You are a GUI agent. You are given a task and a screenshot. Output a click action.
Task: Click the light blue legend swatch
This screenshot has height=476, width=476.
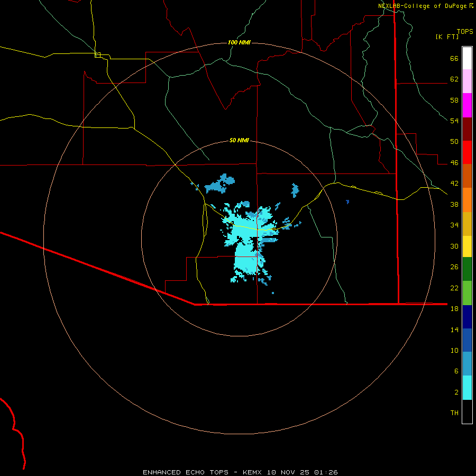(467, 363)
